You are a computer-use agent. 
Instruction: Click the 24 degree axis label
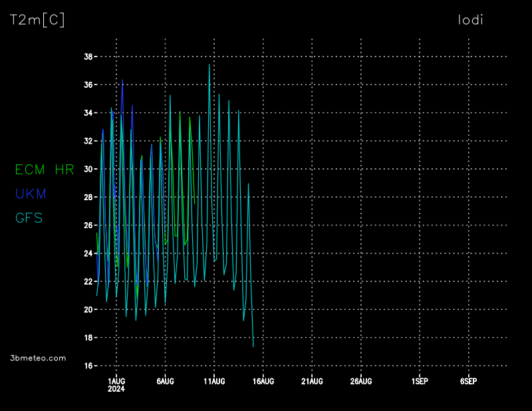(88, 253)
